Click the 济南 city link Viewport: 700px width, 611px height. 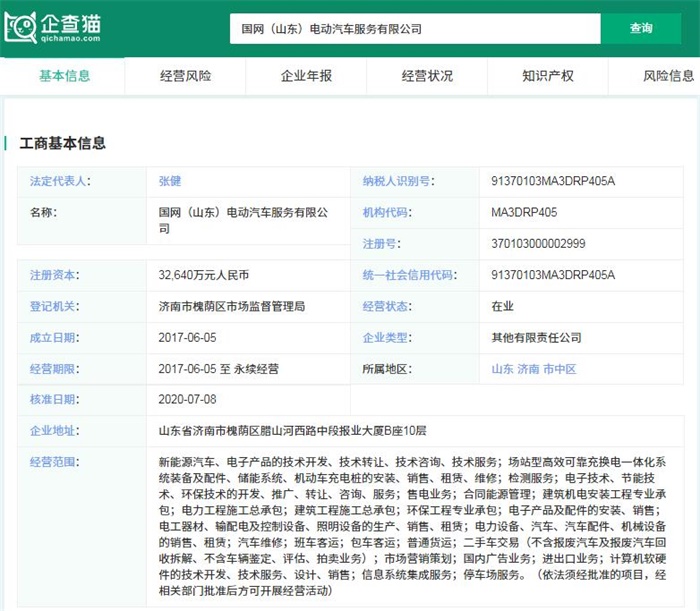(530, 369)
